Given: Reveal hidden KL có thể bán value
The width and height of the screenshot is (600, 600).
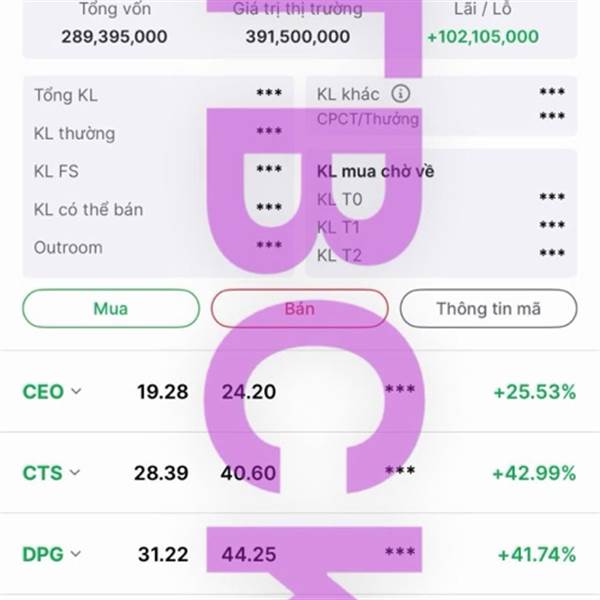Looking at the screenshot, I should click(269, 207).
